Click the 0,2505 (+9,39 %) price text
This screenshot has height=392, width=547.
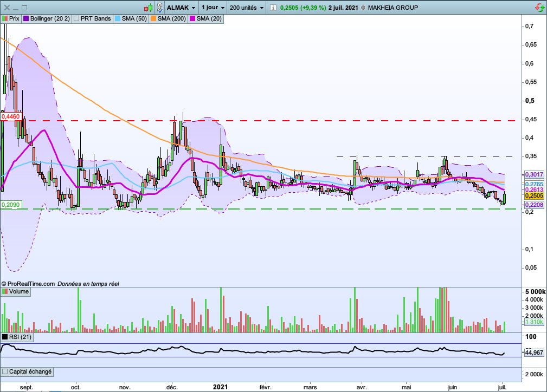pyautogui.click(x=303, y=8)
